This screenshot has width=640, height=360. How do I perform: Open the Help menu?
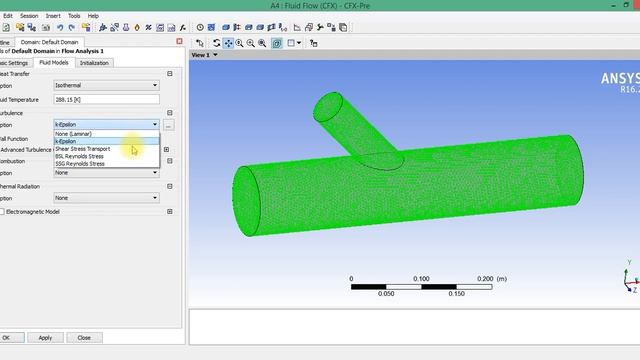pos(93,16)
